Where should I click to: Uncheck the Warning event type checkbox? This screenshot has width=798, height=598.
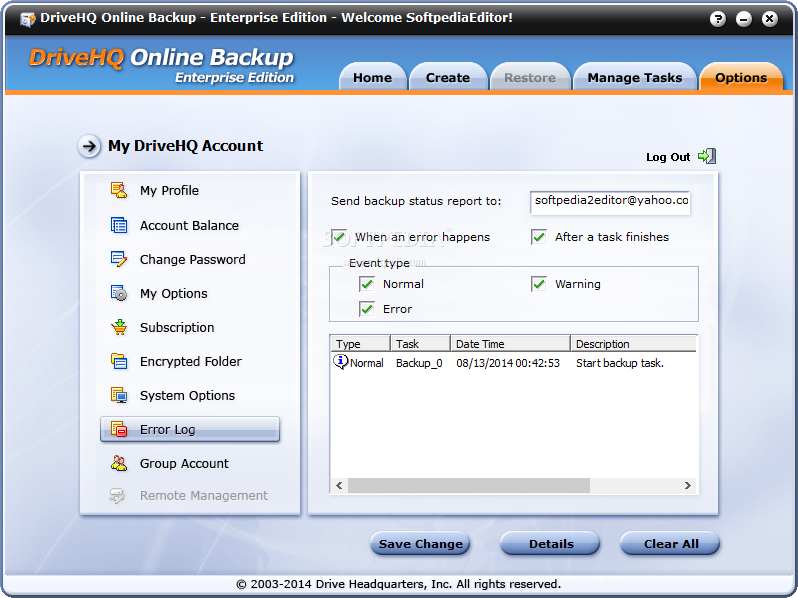coord(538,284)
